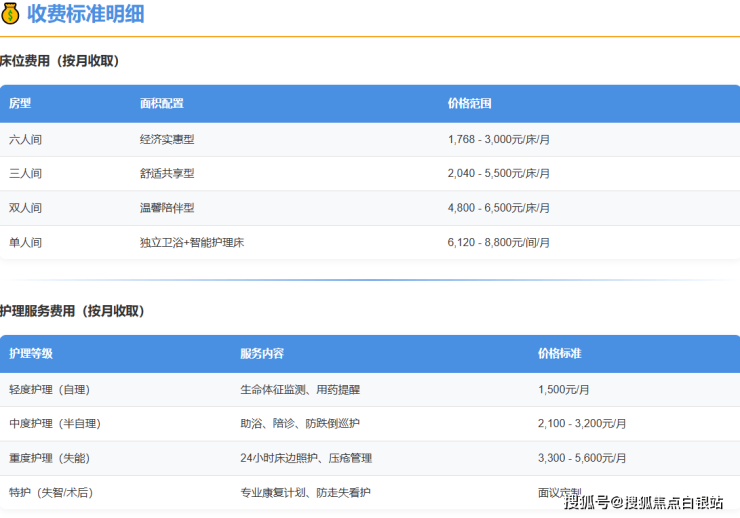Select the 重度护理（失能）row cell
The width and height of the screenshot is (740, 518).
(x=56, y=458)
